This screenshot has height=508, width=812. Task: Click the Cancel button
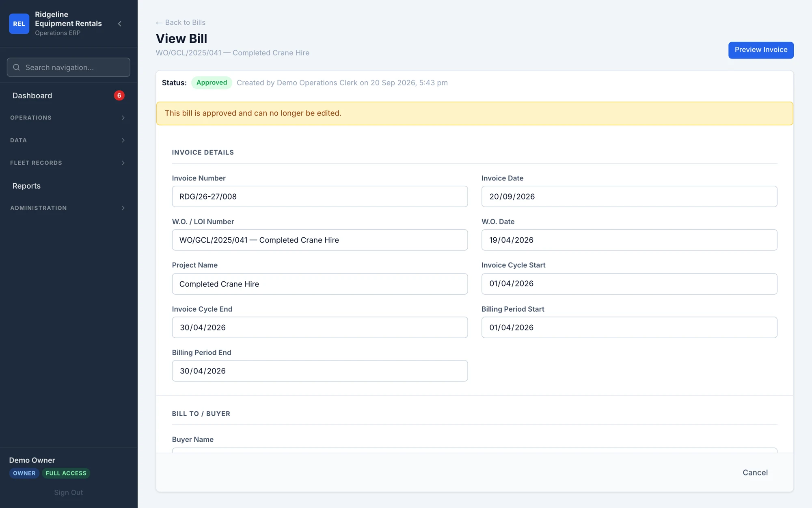point(755,473)
